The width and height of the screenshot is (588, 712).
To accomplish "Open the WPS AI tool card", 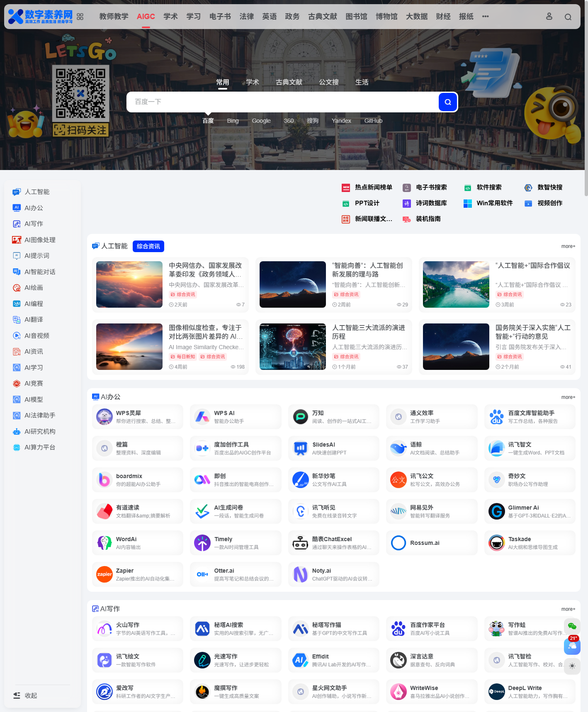I will (x=236, y=417).
